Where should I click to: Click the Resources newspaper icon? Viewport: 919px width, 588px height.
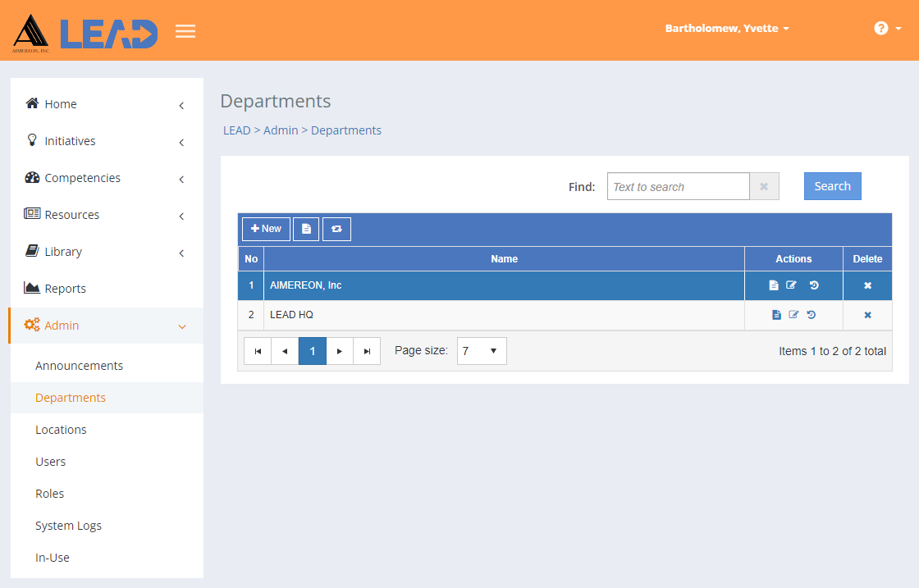point(32,213)
